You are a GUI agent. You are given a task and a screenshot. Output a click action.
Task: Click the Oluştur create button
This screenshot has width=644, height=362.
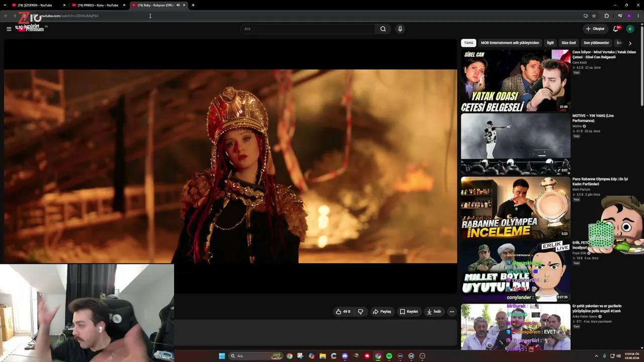(x=595, y=29)
